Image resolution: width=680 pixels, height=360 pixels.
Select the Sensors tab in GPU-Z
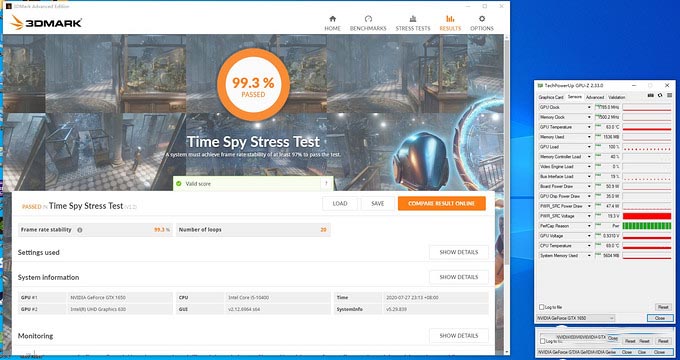(575, 97)
